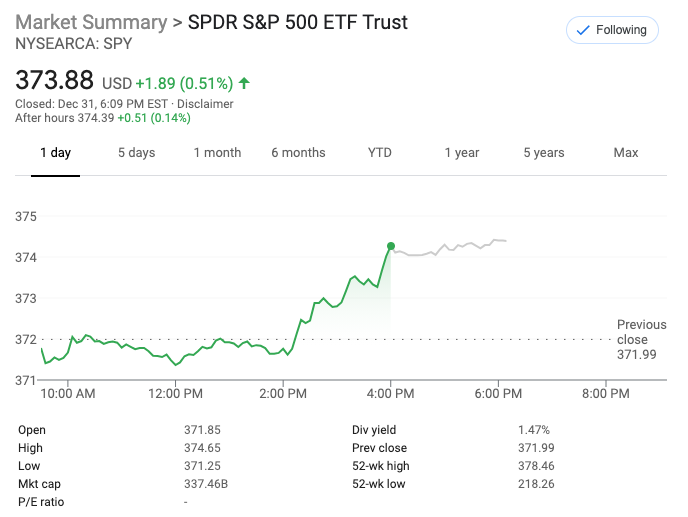Click the Div yield 1.47% value
This screenshot has width=688, height=517.
click(533, 430)
